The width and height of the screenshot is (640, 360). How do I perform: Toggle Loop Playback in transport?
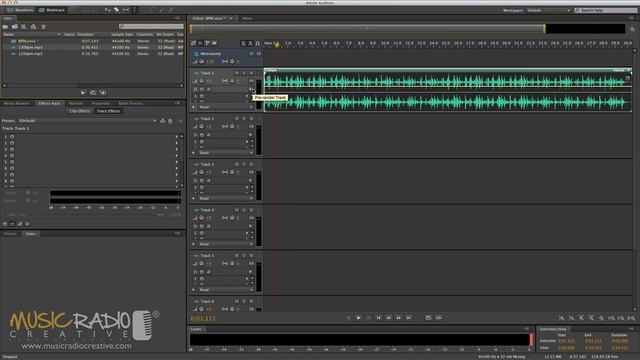pyautogui.click(x=428, y=318)
